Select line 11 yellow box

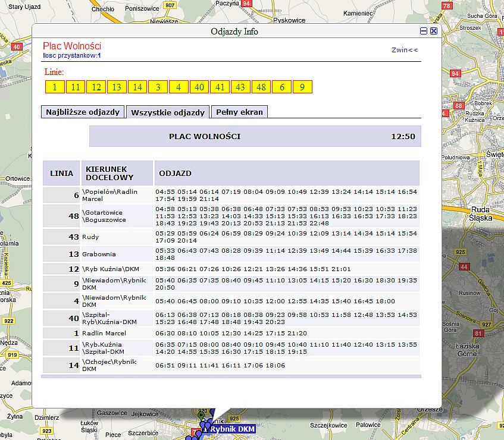tap(76, 87)
